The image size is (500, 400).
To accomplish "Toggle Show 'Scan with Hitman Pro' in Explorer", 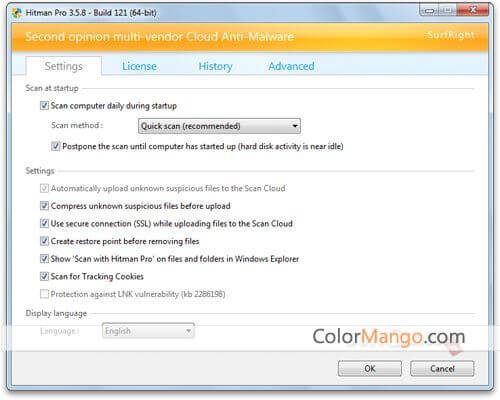I will 44,259.
